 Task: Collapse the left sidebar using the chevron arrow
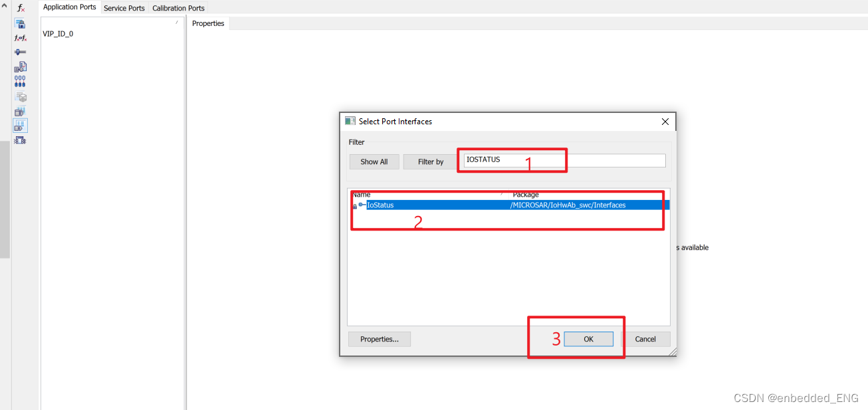coord(5,5)
